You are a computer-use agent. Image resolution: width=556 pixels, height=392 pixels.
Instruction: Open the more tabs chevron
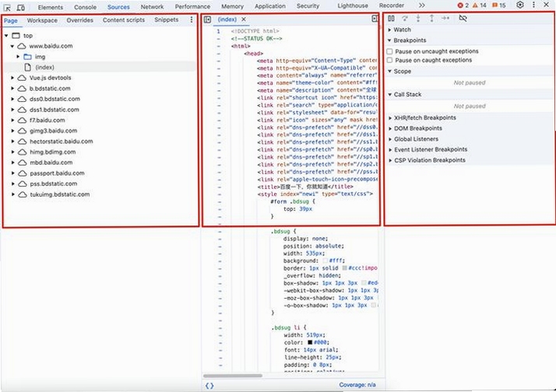tap(421, 5)
